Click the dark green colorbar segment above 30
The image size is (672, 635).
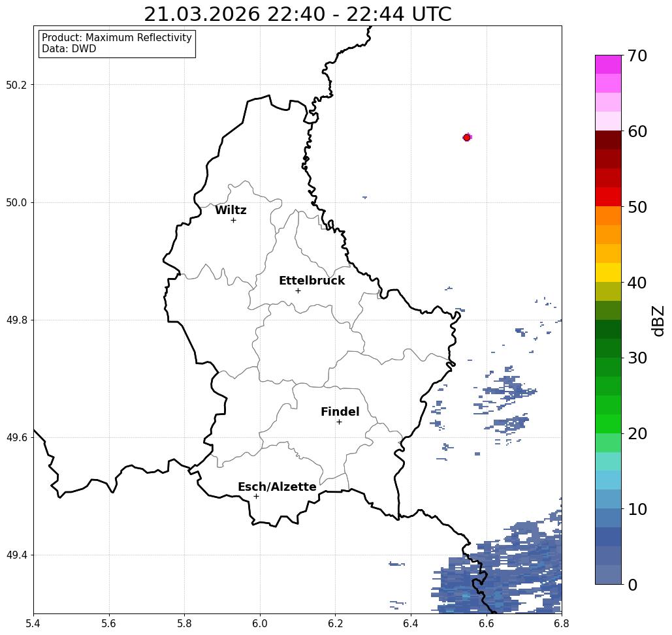(x=608, y=348)
